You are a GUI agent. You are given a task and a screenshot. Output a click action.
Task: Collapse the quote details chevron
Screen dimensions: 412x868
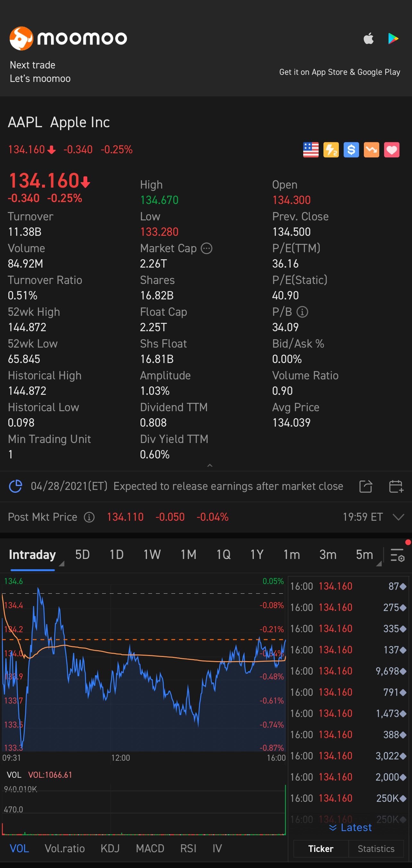coord(210,465)
